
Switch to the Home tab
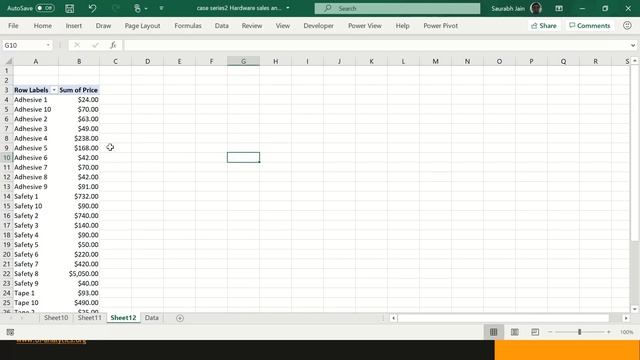coord(42,26)
